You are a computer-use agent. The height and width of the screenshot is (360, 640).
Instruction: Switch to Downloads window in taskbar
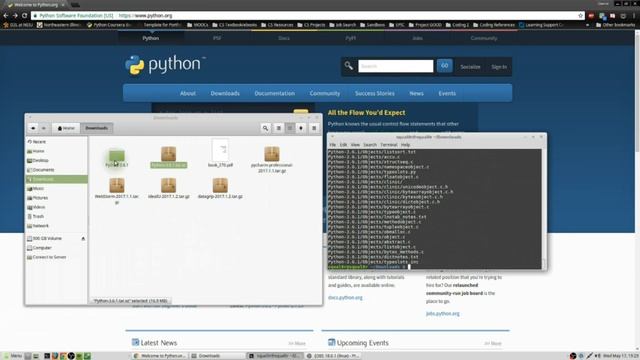tap(218, 356)
